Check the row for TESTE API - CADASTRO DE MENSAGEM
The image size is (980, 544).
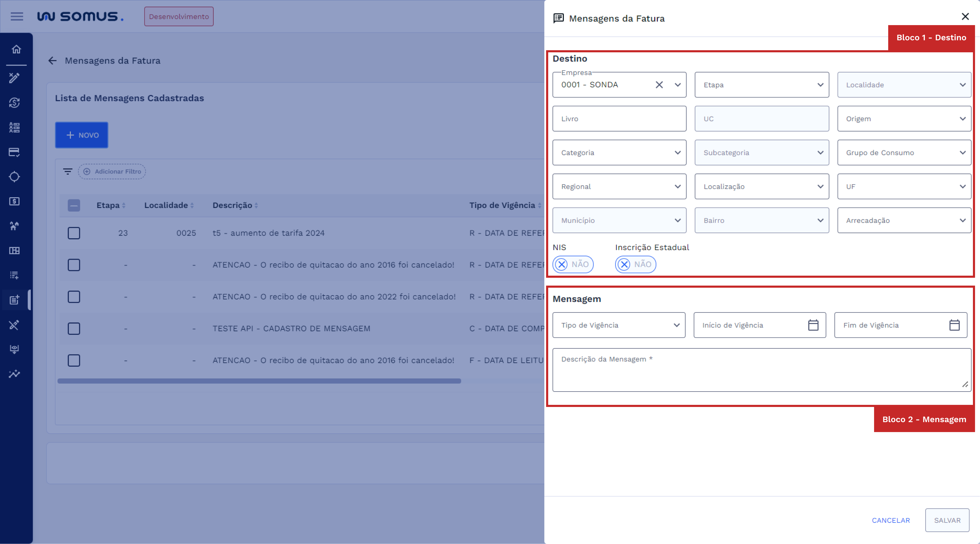click(x=74, y=328)
